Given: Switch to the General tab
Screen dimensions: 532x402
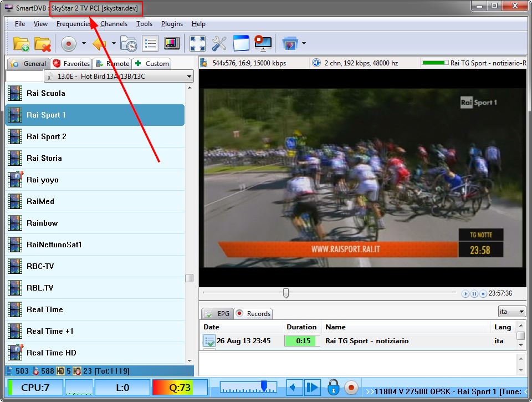Looking at the screenshot, I should pos(28,64).
